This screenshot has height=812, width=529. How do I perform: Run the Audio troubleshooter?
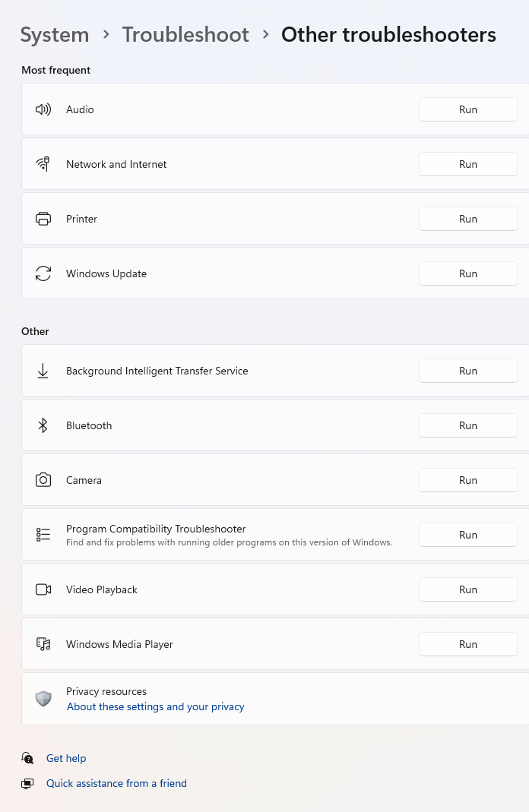468,109
